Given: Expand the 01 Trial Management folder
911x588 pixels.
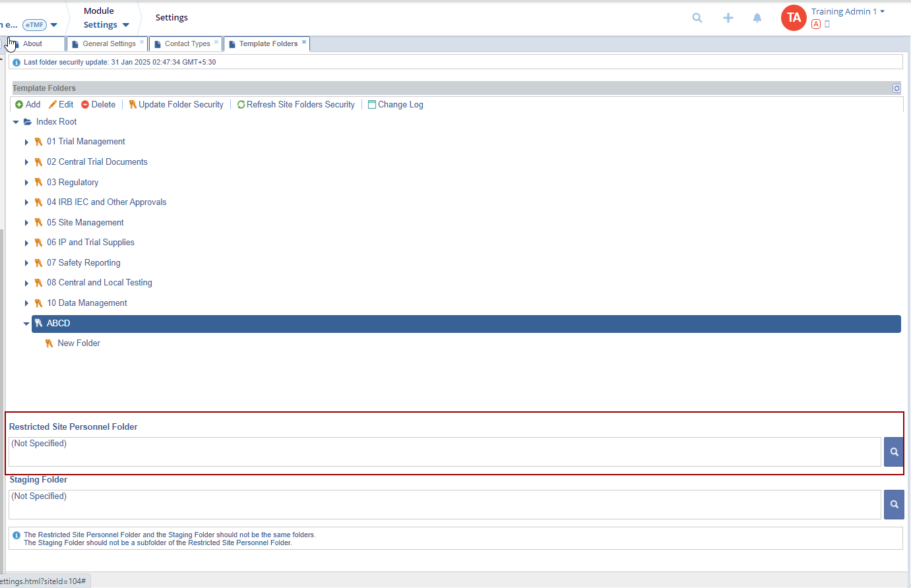Looking at the screenshot, I should pyautogui.click(x=26, y=142).
